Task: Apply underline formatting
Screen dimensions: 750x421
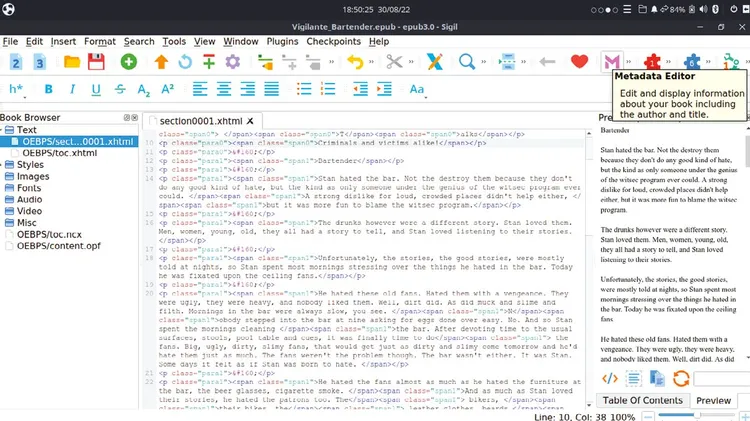Action: [x=96, y=89]
